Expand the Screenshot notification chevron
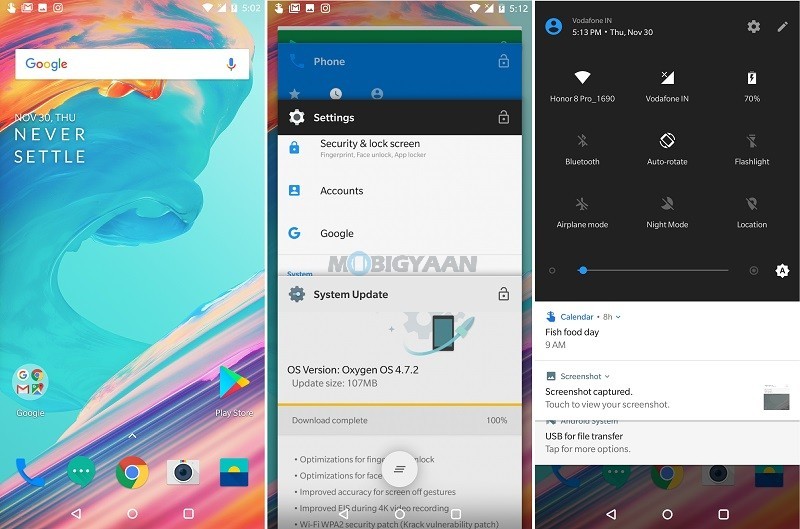800x529 pixels. (x=607, y=376)
